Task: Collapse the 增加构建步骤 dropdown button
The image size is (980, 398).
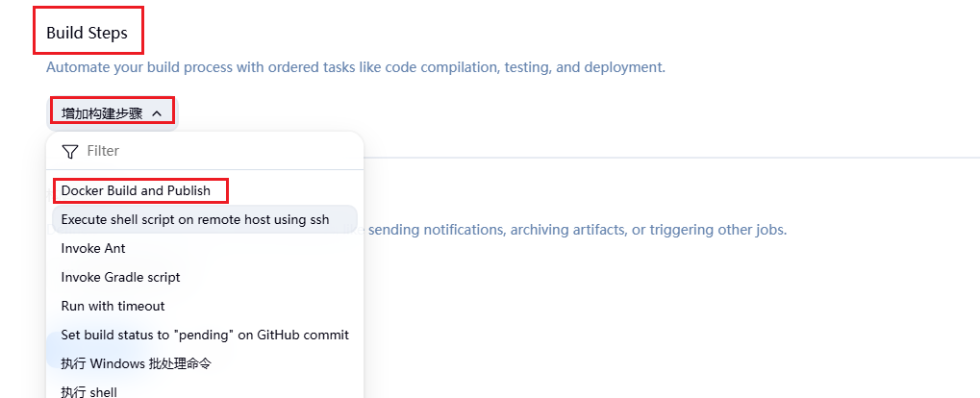Action: point(112,113)
